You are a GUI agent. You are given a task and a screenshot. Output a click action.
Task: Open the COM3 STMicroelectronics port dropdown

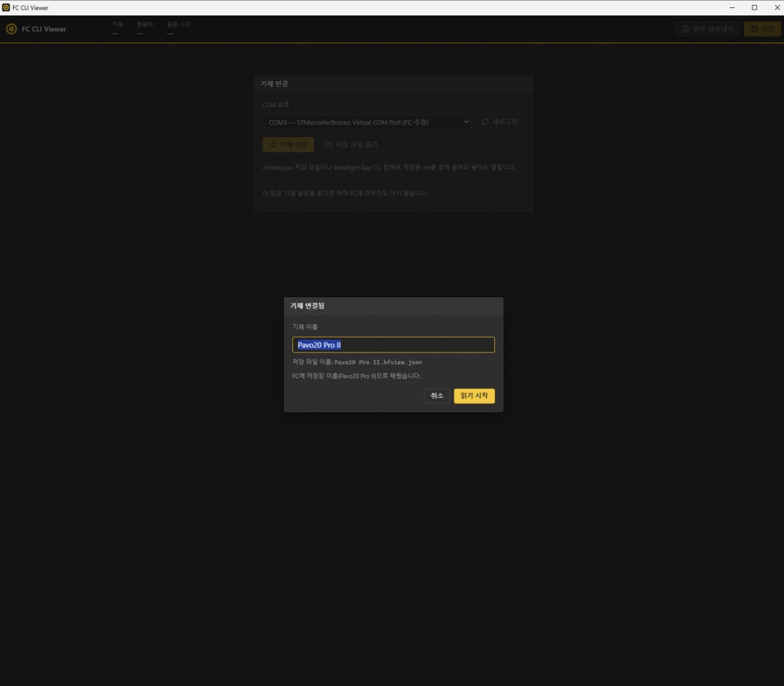click(x=367, y=122)
